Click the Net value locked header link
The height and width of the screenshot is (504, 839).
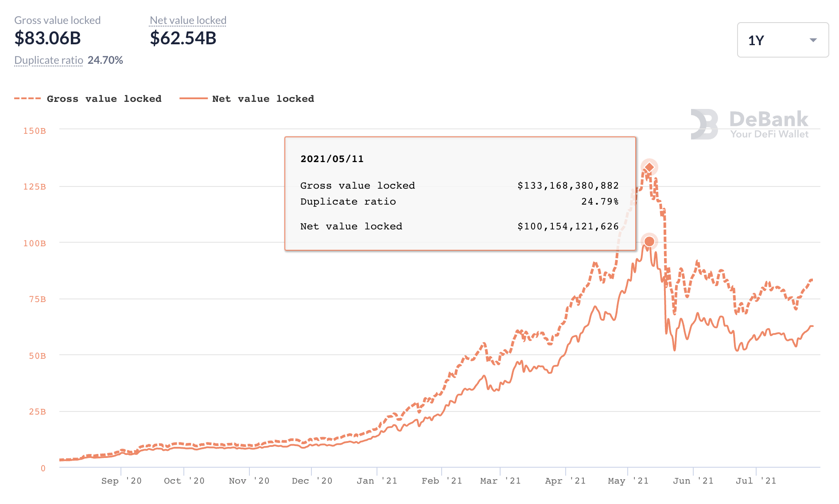(188, 20)
